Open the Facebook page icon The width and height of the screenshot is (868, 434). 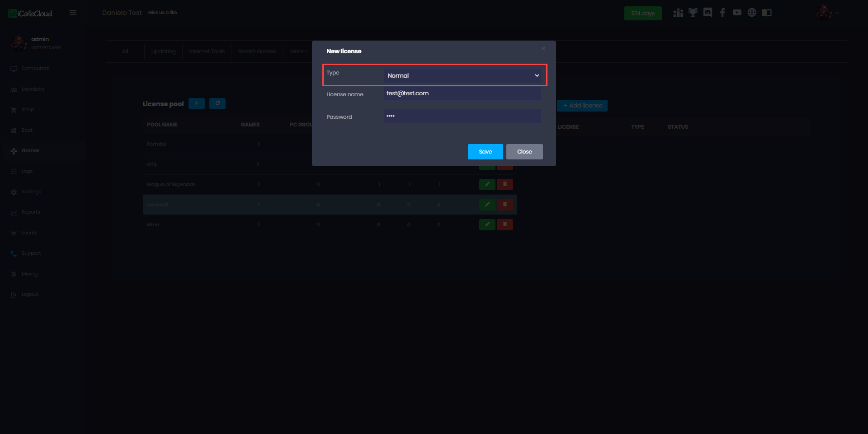coord(722,12)
